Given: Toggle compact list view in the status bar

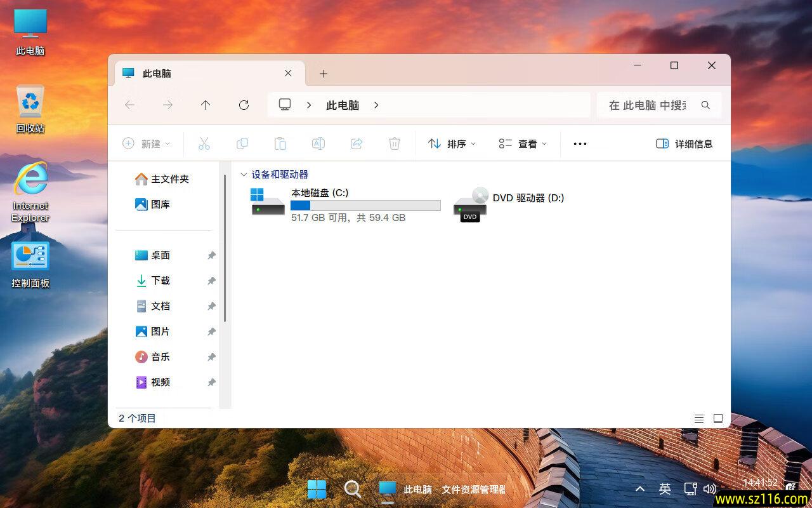Looking at the screenshot, I should [699, 418].
